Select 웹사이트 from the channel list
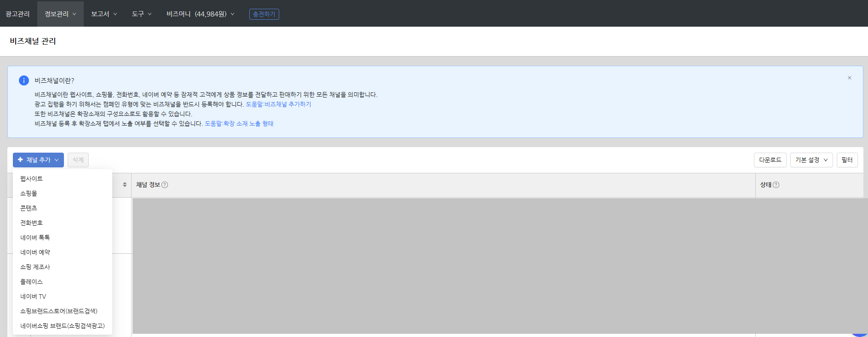This screenshot has height=337, width=868. tap(31, 179)
